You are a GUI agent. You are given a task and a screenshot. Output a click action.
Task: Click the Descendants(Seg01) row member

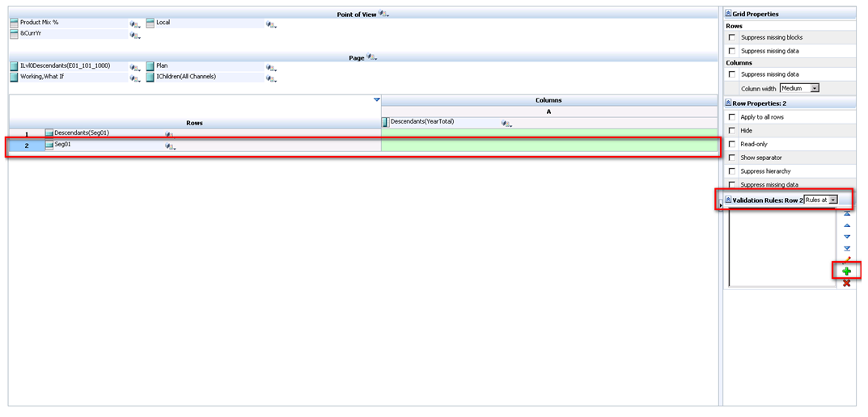81,133
